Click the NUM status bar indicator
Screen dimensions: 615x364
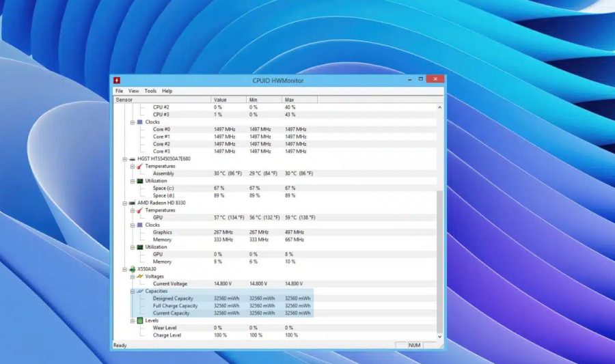(415, 346)
